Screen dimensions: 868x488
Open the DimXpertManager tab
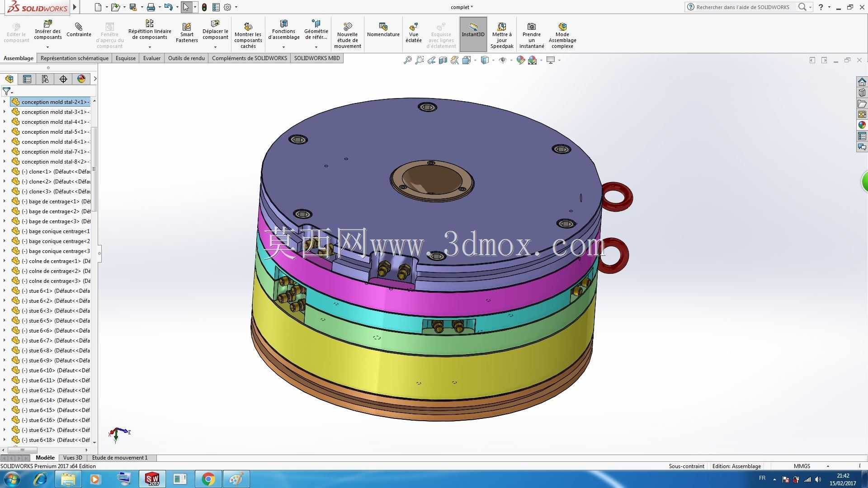tap(63, 79)
